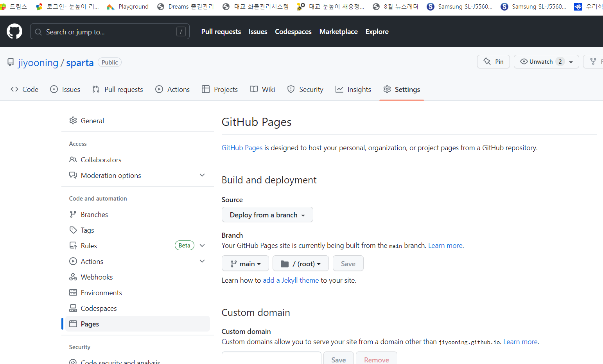Open the Wiki tab

262,90
